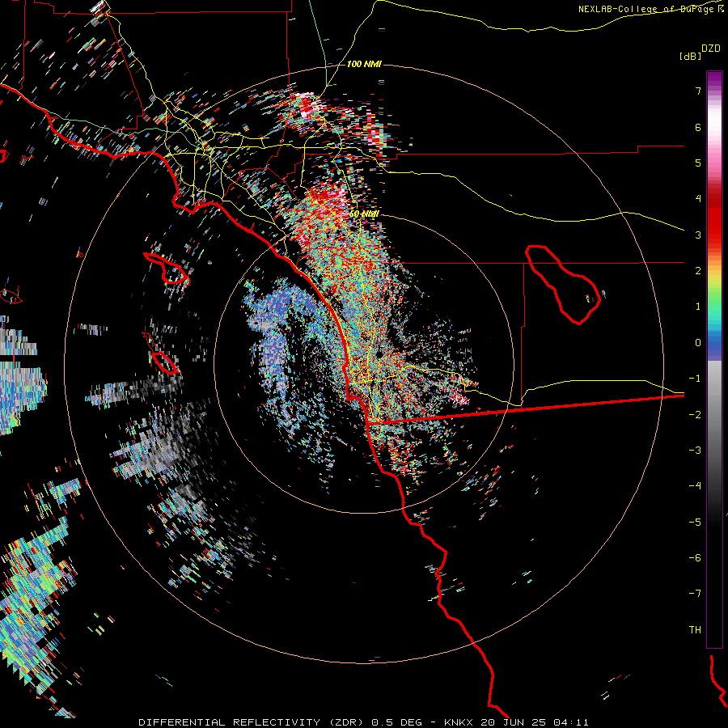Click the 1 value on color scale

[x=698, y=307]
